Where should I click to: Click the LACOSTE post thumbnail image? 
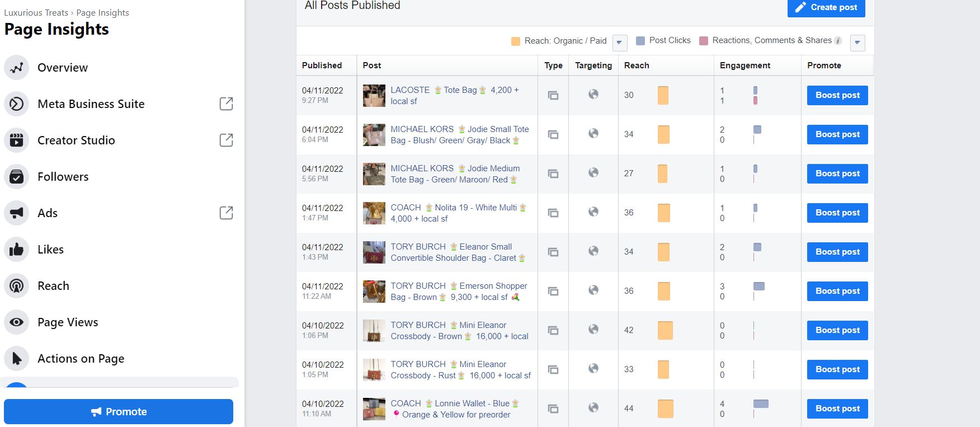374,96
